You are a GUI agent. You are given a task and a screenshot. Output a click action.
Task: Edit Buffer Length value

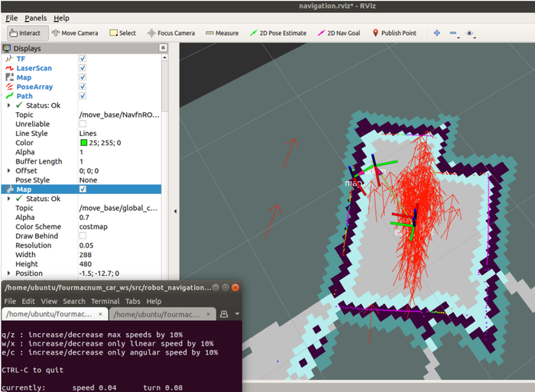point(119,161)
